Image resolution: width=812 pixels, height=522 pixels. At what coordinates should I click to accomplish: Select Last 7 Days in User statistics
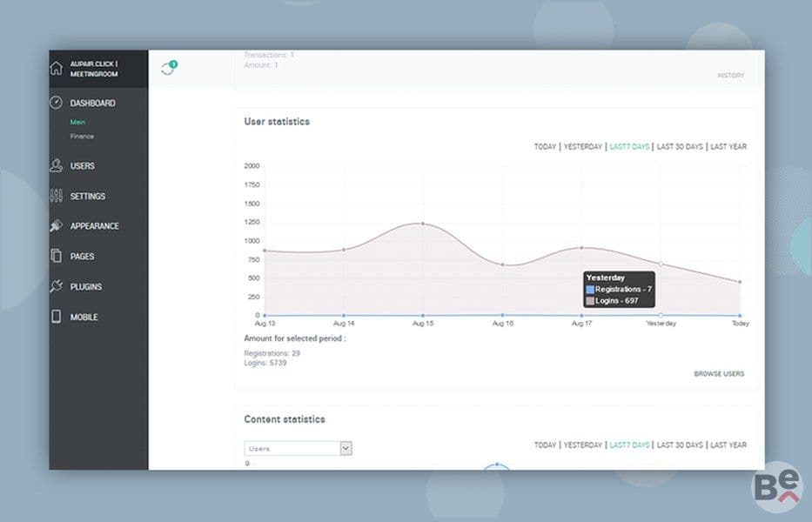[629, 147]
